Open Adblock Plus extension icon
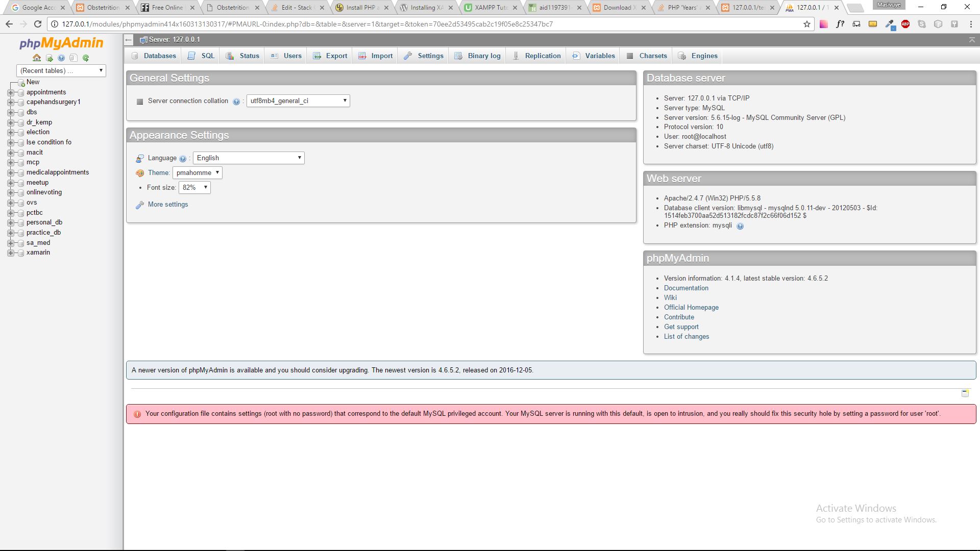The image size is (980, 551). click(x=905, y=24)
